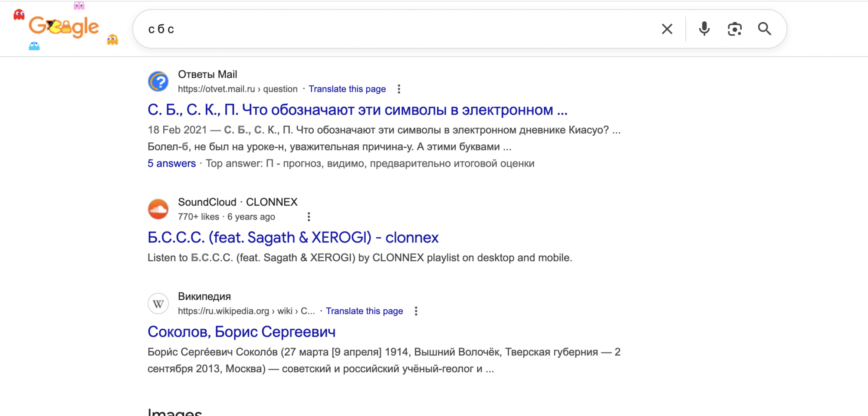Open the 5 answers link
This screenshot has height=416, width=868.
click(171, 163)
